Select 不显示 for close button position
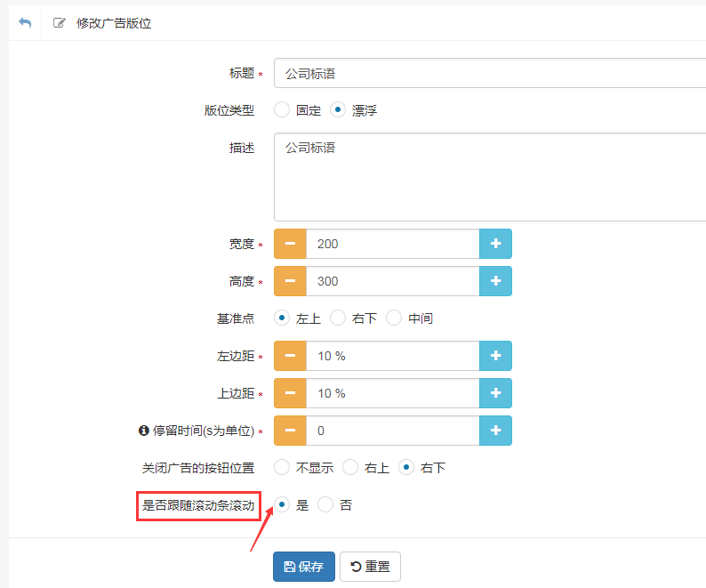706x588 pixels. 282,467
